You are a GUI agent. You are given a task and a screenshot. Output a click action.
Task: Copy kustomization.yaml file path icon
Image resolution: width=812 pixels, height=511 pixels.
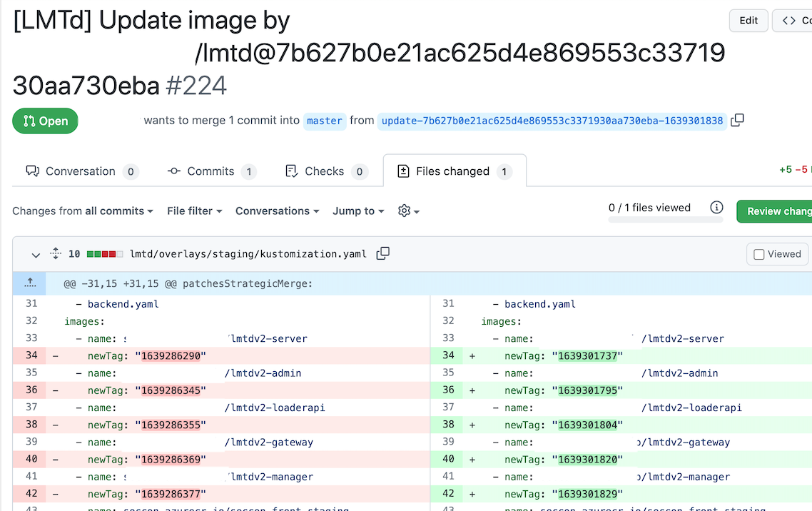click(x=383, y=253)
